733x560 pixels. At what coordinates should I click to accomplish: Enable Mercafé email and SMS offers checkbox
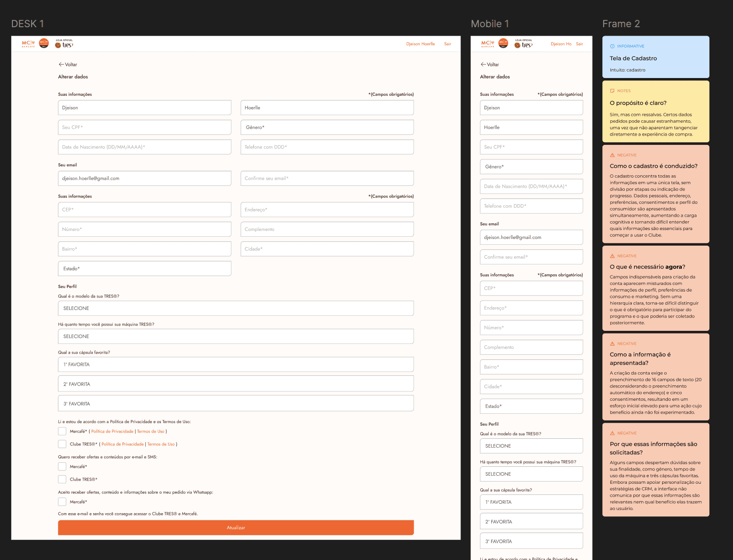(62, 466)
